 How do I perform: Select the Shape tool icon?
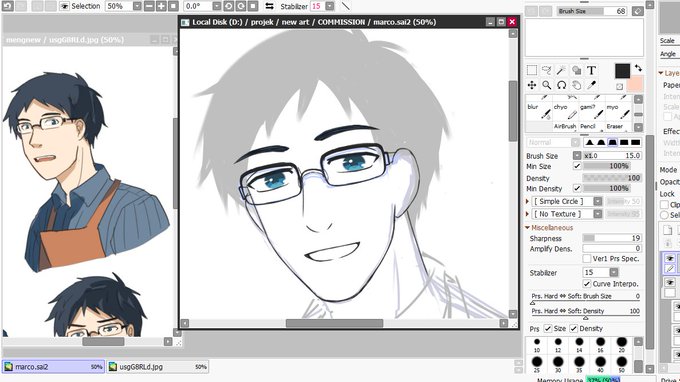click(x=576, y=70)
